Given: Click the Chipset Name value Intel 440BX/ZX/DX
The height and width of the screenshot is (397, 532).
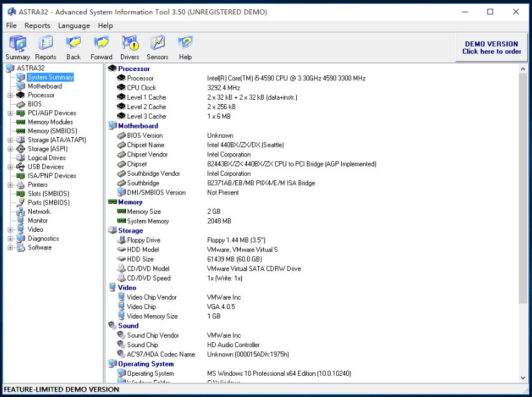Looking at the screenshot, I should (245, 145).
